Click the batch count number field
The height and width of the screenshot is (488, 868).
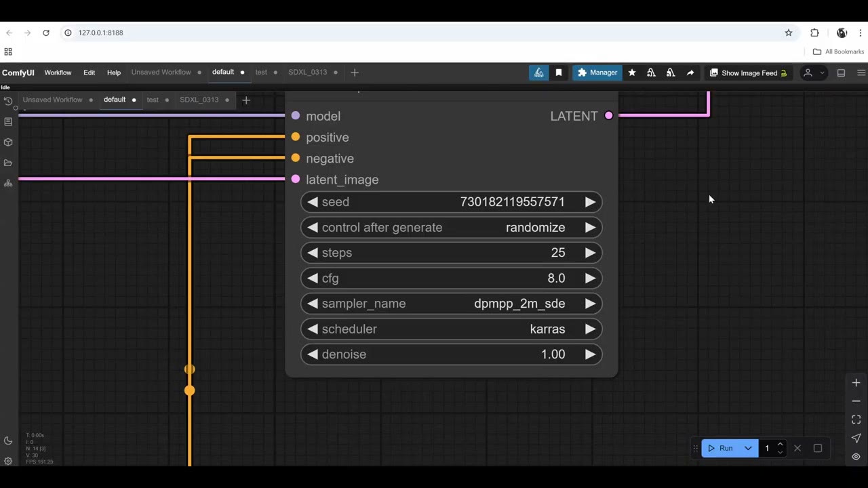768,448
